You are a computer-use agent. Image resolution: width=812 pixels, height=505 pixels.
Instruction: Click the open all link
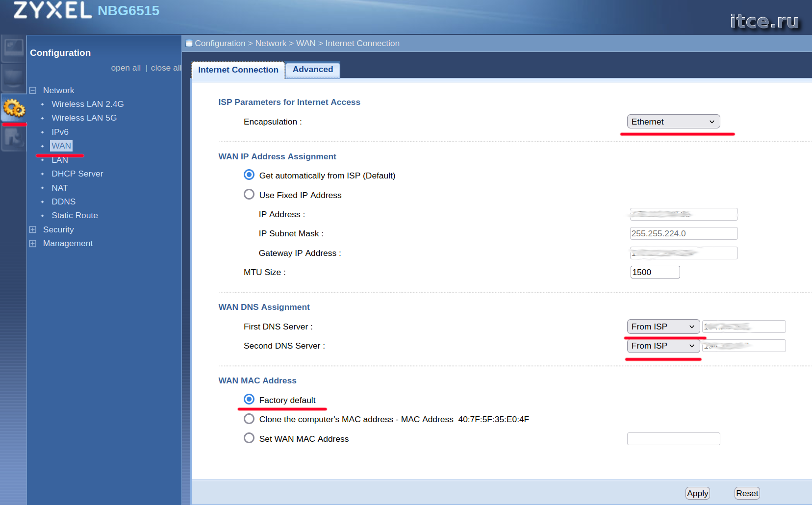[126, 68]
